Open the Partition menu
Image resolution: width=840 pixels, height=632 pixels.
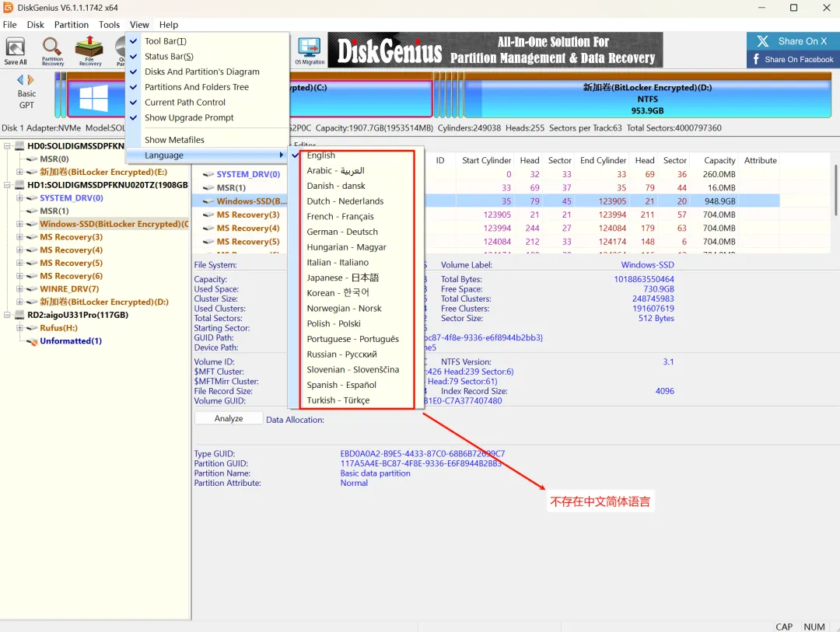coord(72,25)
